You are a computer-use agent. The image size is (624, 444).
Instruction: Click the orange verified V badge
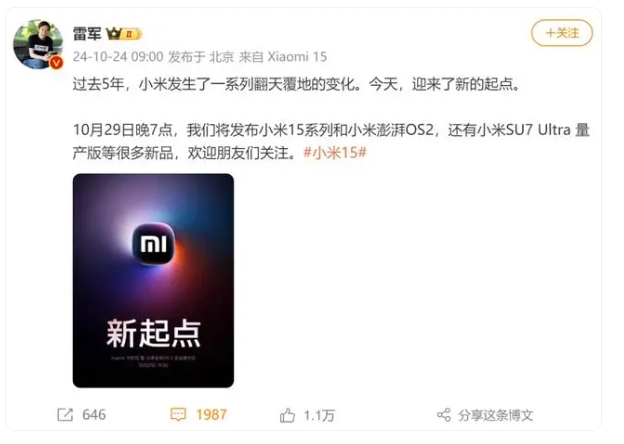[56, 62]
